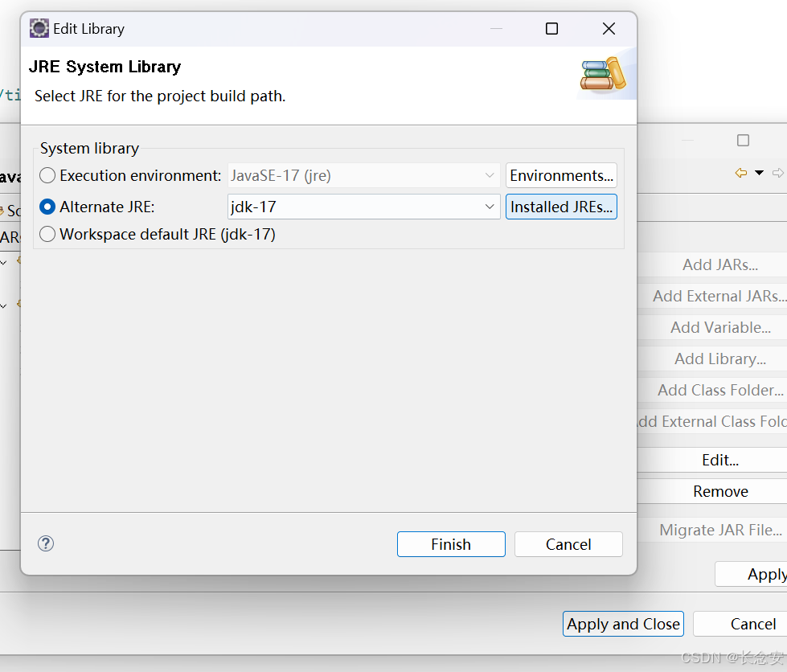Screen dimensions: 787x672
Task: Cancel the Edit Library dialog
Action: click(x=568, y=544)
